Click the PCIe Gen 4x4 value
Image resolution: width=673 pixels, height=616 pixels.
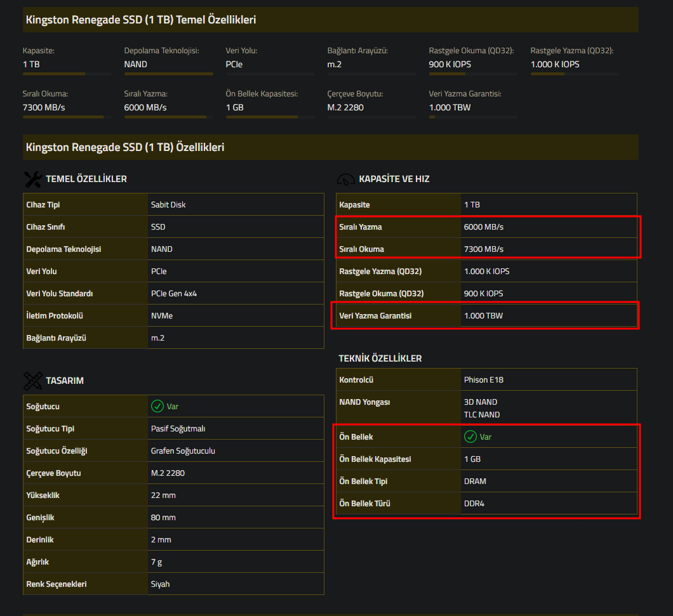pos(174,294)
